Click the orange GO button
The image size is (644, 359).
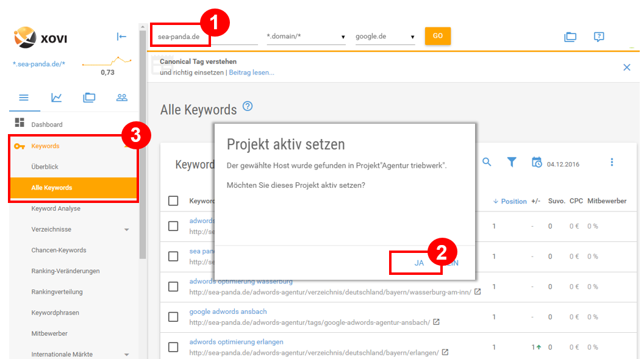[x=437, y=36]
